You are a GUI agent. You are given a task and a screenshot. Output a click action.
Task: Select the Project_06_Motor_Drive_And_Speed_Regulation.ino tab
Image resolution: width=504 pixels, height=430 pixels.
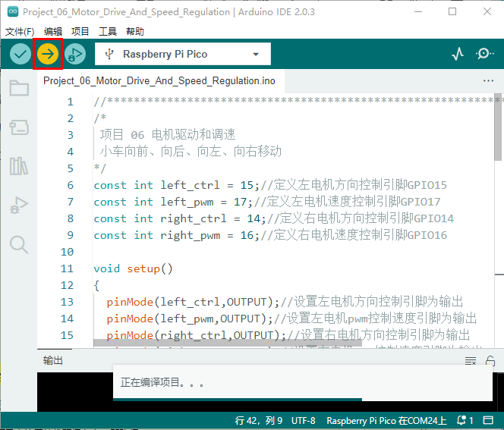coord(159,80)
